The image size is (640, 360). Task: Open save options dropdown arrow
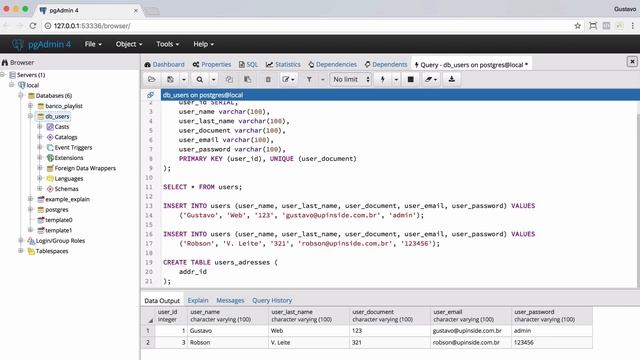(184, 79)
